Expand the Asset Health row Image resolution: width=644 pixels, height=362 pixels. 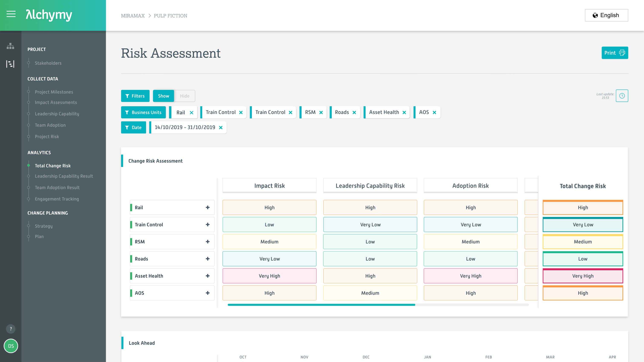click(207, 276)
